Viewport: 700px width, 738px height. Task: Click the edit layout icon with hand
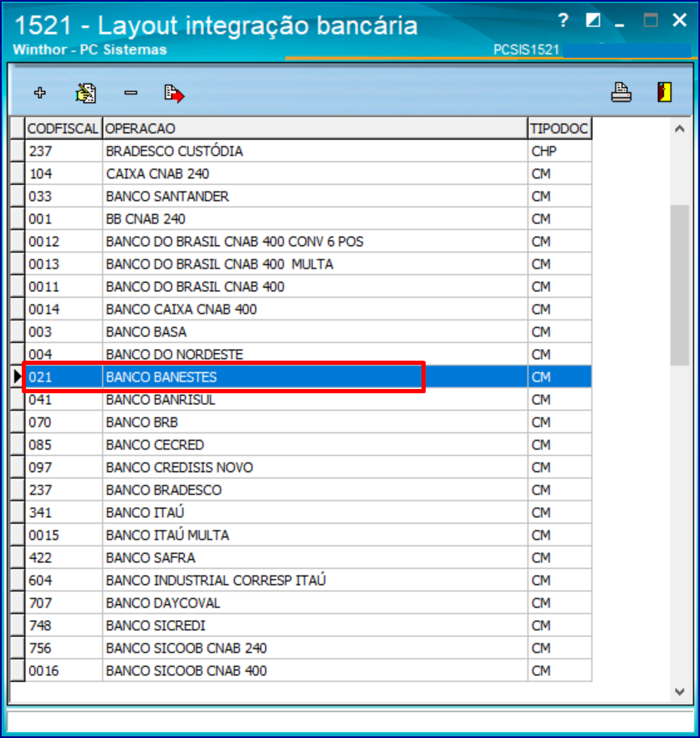[x=85, y=93]
